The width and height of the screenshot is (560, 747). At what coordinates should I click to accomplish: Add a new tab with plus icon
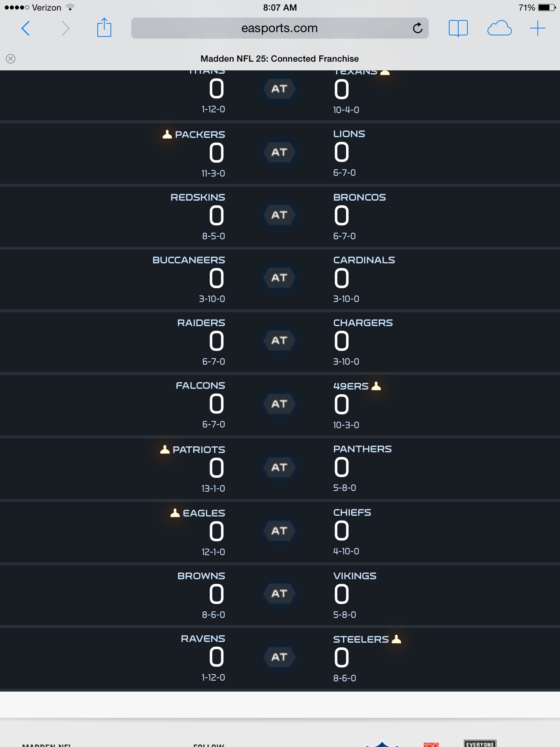tap(537, 28)
